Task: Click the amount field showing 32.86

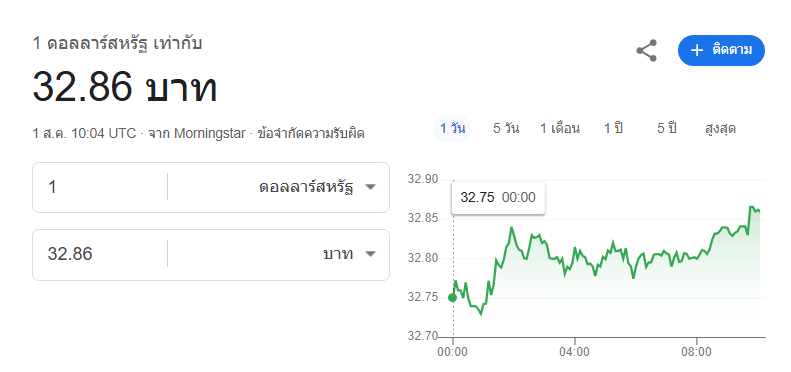Action: [100, 254]
